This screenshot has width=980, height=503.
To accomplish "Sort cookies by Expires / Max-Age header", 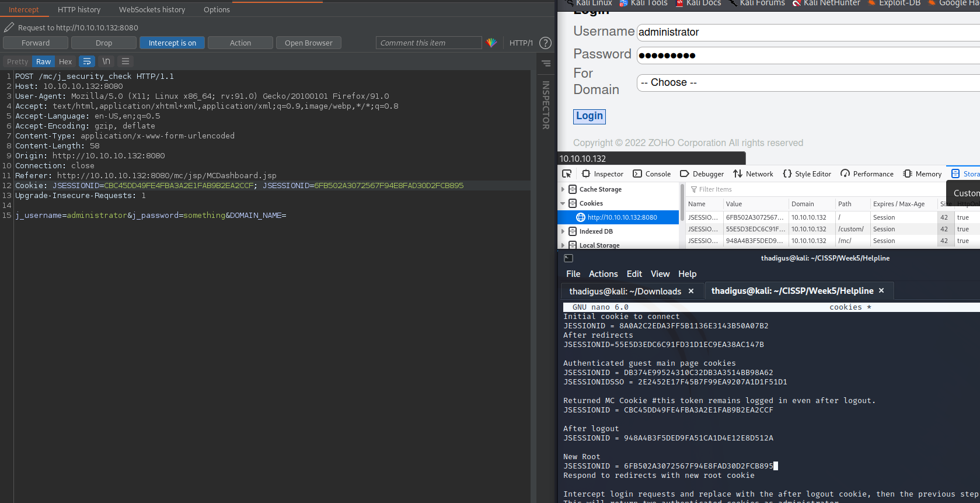I will [904, 204].
